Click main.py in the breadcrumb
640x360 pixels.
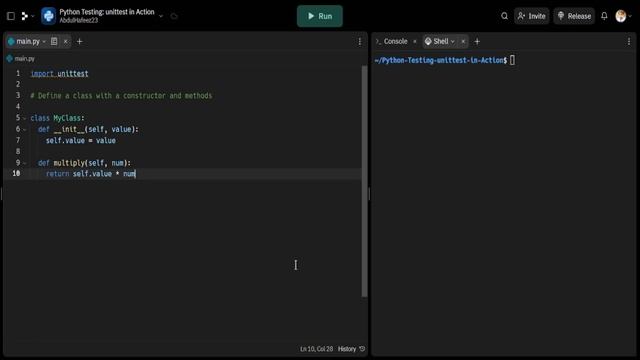[24, 59]
